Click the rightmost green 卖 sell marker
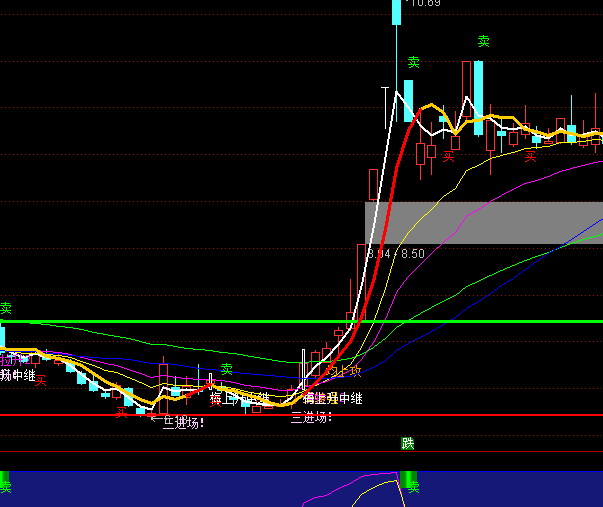Viewport: 603px width, 507px height. click(x=484, y=41)
